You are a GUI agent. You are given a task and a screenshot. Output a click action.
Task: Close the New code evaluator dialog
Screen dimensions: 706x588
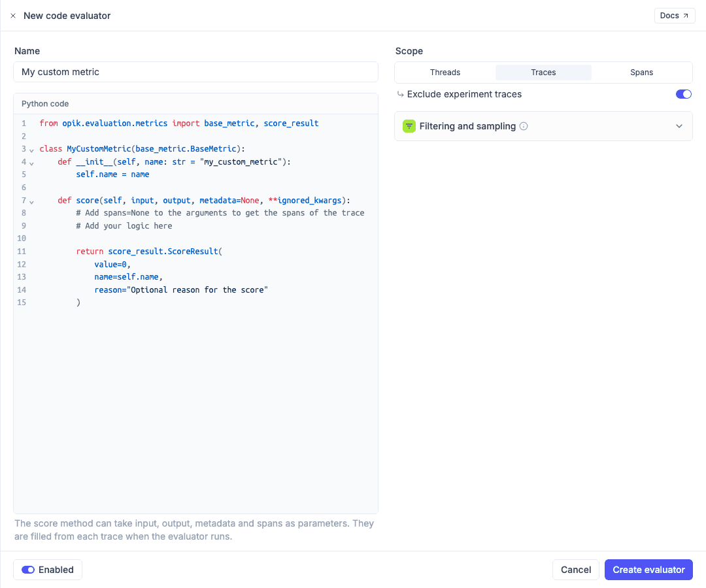(13, 16)
